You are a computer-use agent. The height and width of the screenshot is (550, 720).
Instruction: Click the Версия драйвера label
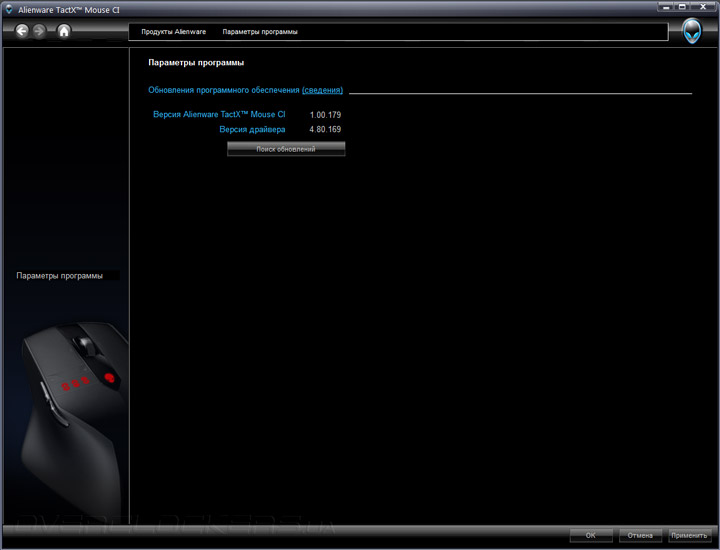coord(252,129)
